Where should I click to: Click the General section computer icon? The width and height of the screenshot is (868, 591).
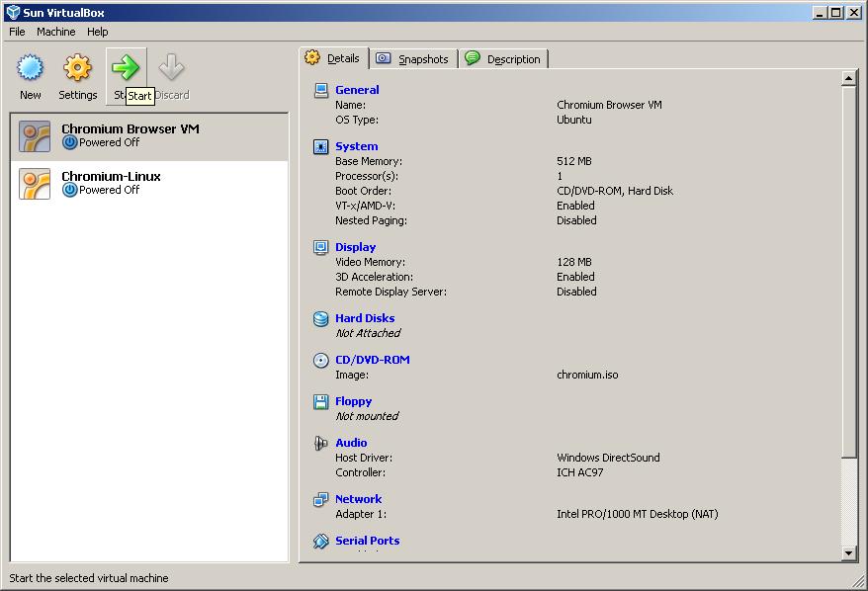click(321, 90)
